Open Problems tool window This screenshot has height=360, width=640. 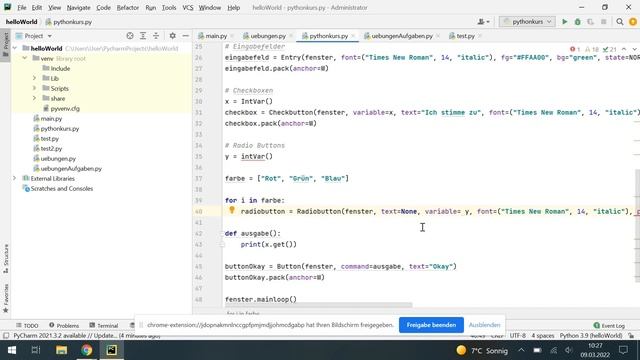(64, 325)
